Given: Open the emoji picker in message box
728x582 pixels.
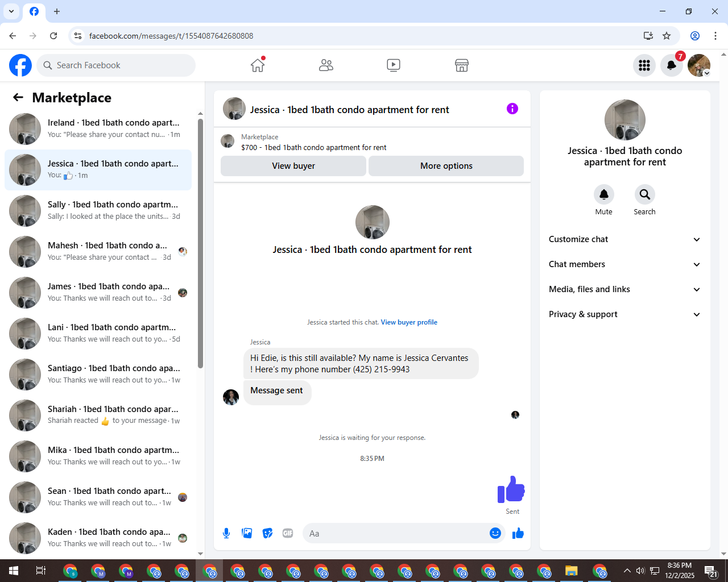Looking at the screenshot, I should pyautogui.click(x=495, y=533).
